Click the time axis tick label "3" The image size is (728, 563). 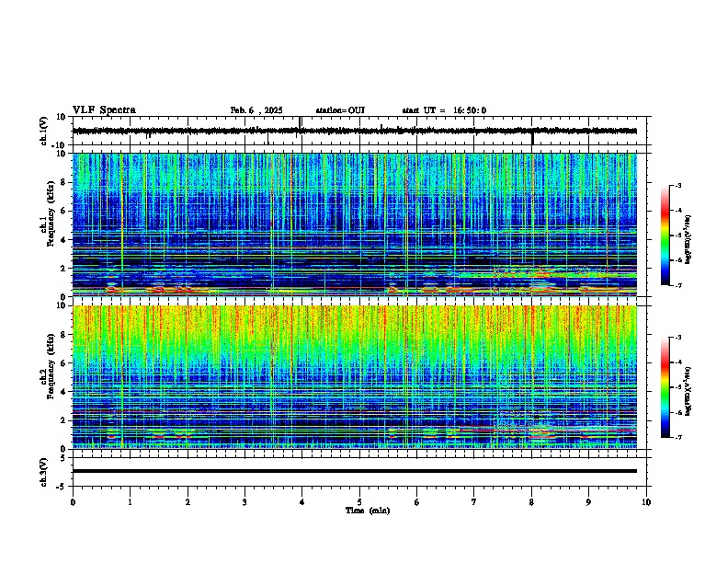point(245,502)
